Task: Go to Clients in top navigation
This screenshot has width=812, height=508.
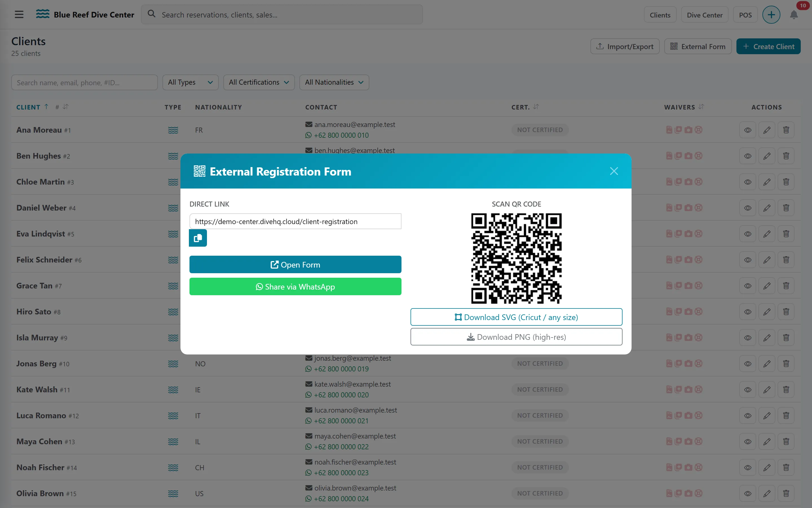Action: pyautogui.click(x=660, y=15)
